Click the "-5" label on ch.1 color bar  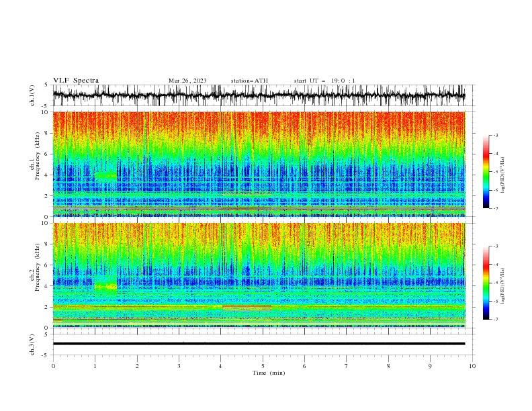point(496,172)
